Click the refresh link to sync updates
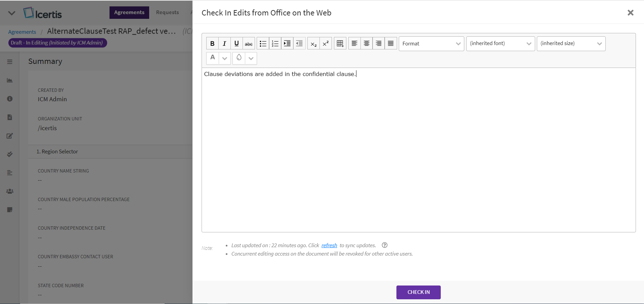Image resolution: width=644 pixels, height=304 pixels. click(329, 245)
